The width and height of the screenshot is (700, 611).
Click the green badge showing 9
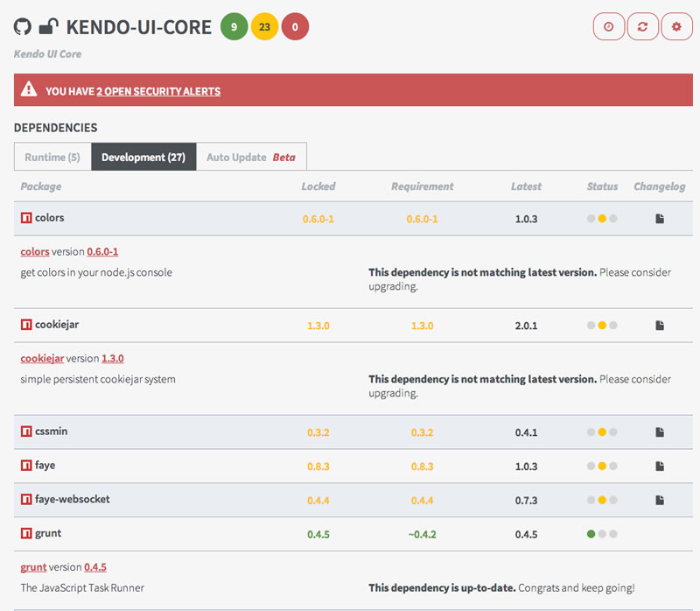234,27
